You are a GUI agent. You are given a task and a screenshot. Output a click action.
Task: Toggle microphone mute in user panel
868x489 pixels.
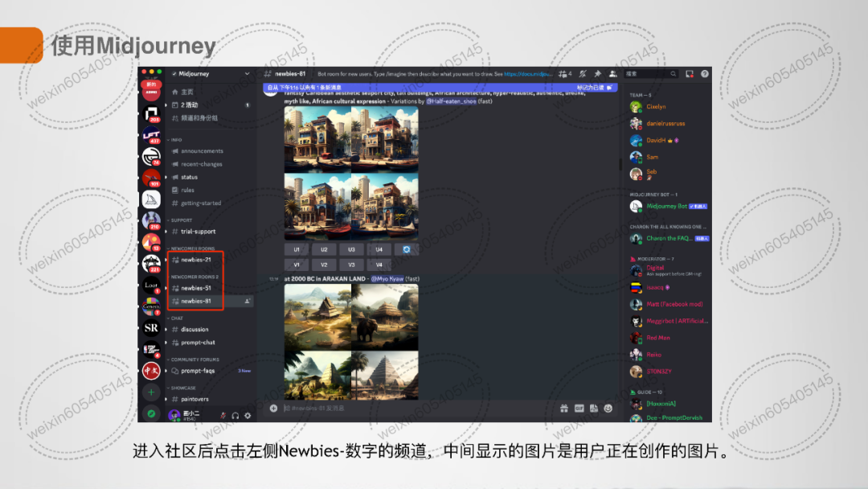pyautogui.click(x=223, y=415)
